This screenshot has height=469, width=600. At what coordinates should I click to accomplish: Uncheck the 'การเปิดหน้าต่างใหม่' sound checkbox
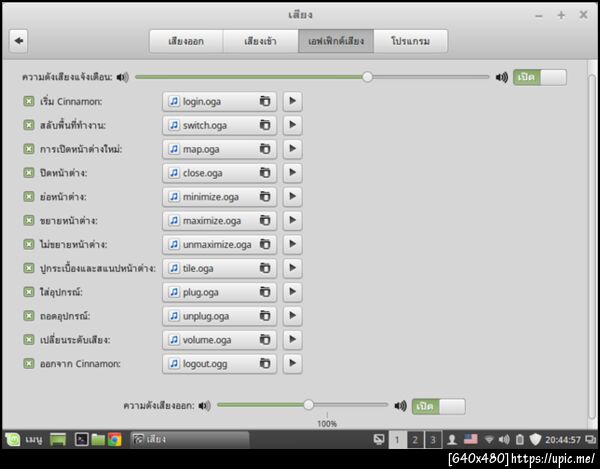coord(29,149)
